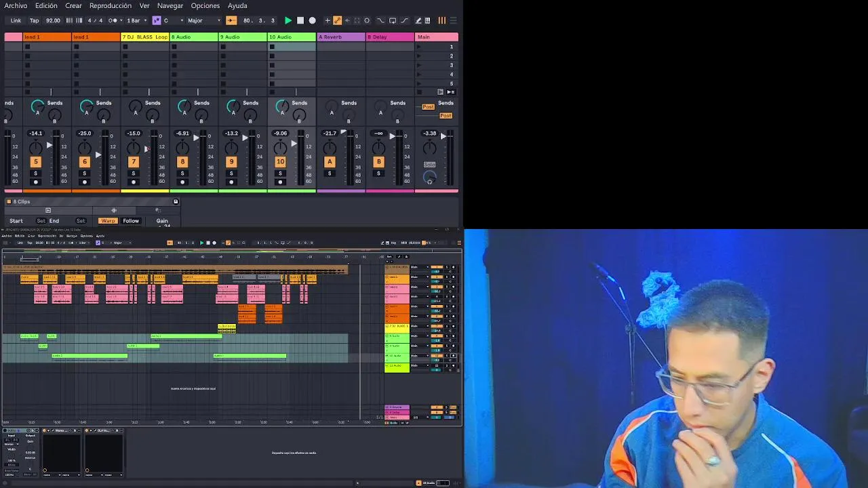Click the Set button next to Start
The height and width of the screenshot is (488, 868).
41,221
